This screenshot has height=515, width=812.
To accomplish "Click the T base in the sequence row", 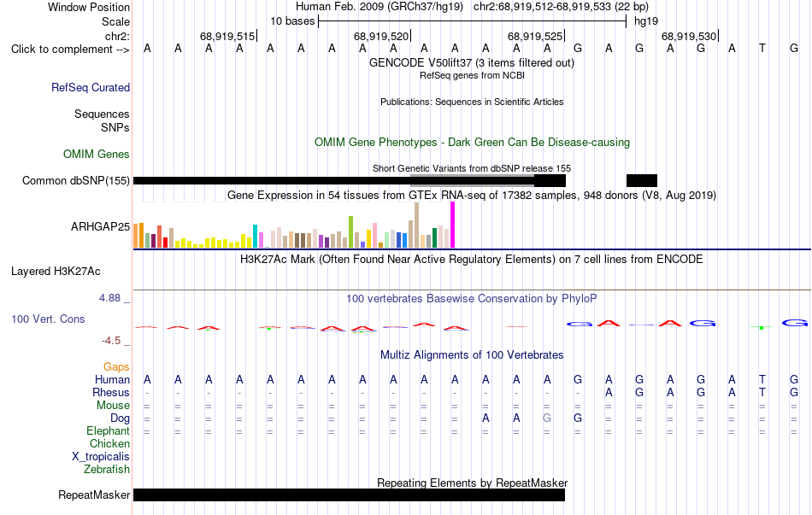I will click(762, 49).
